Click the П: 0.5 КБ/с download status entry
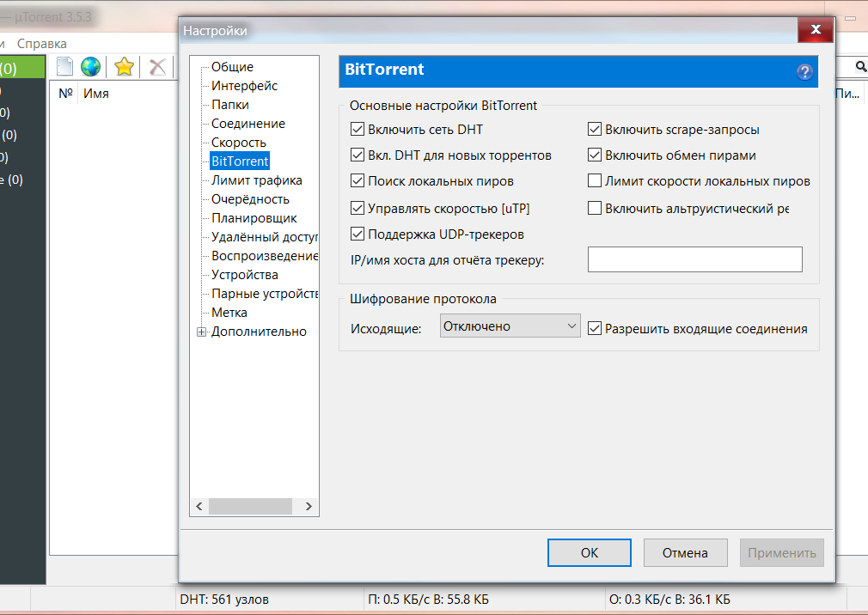This screenshot has width=868, height=615. pyautogui.click(x=429, y=600)
